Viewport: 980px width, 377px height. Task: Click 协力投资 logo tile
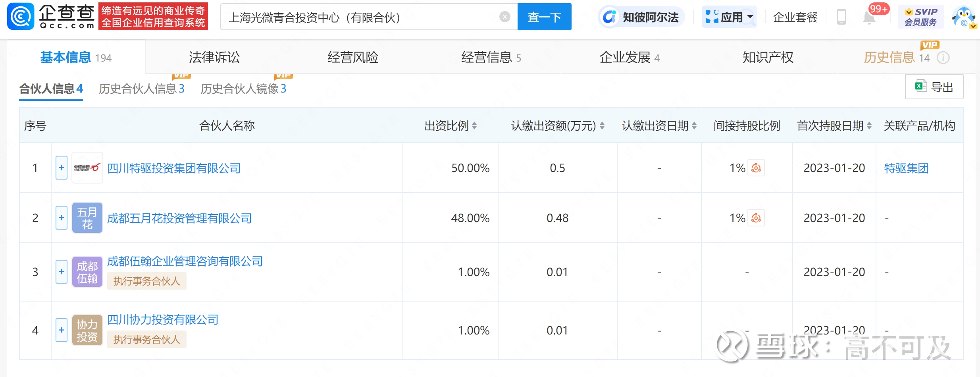point(87,330)
